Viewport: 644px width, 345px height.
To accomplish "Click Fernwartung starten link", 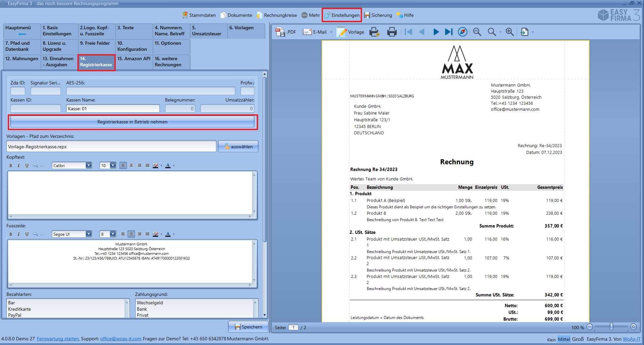I will [x=58, y=339].
